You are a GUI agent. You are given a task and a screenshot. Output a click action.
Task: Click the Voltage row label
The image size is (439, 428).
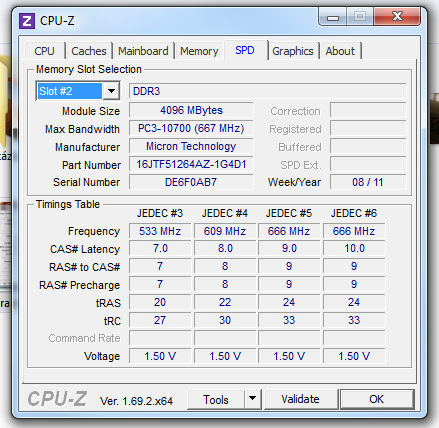pyautogui.click(x=102, y=356)
